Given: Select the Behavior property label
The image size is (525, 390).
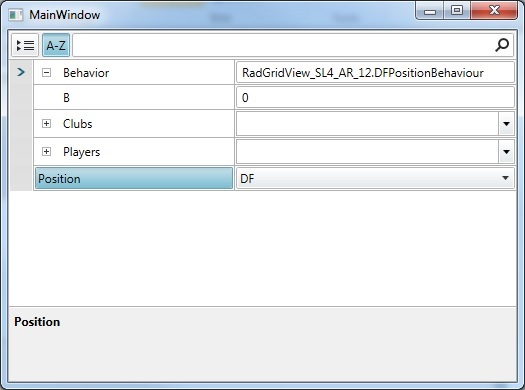Looking at the screenshot, I should (86, 73).
